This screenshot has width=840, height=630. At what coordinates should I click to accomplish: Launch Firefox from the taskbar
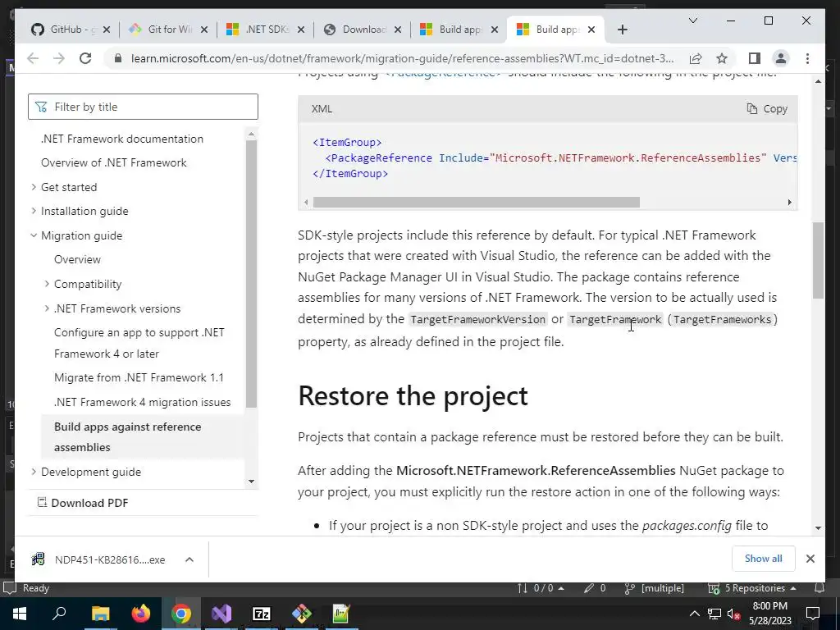tap(141, 614)
